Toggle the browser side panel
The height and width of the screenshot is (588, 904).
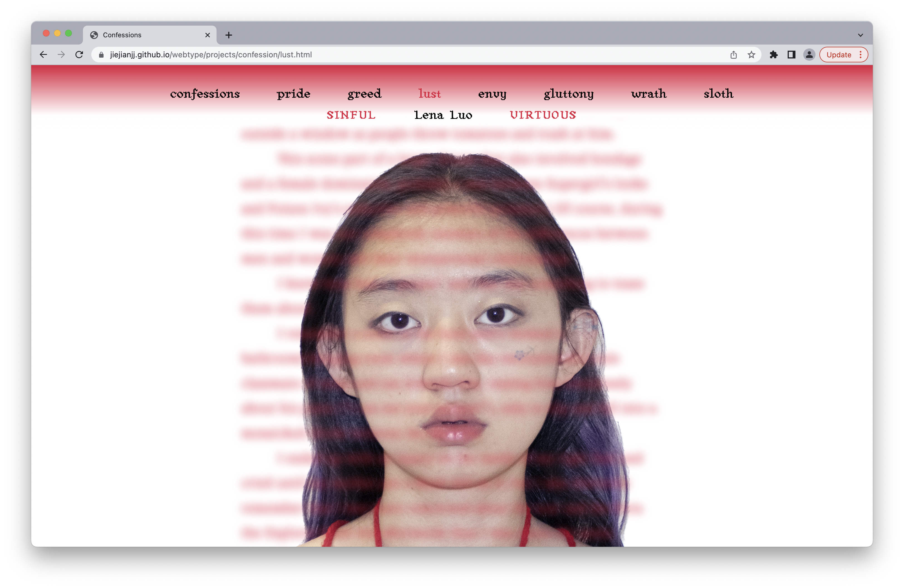pos(792,55)
